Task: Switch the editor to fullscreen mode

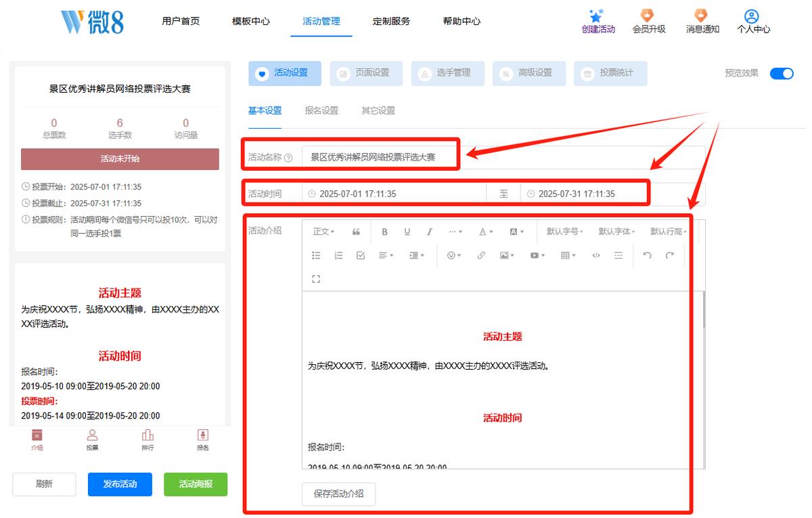Action: coord(316,279)
